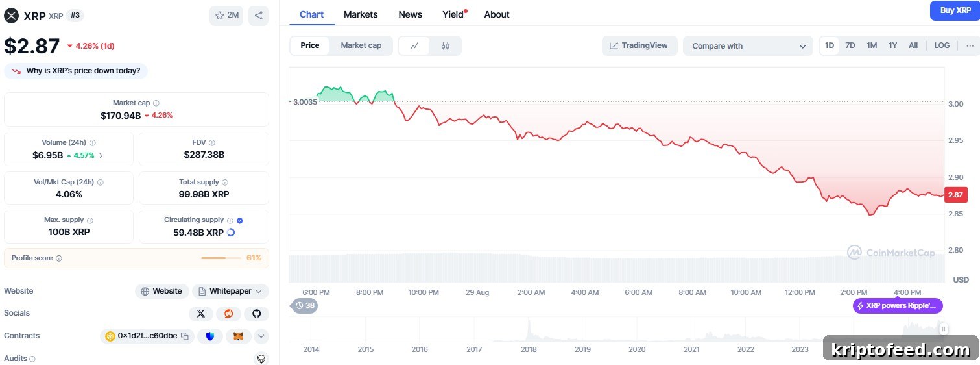
Task: Click the verified checkmark by Circulating supply
Action: point(240,221)
